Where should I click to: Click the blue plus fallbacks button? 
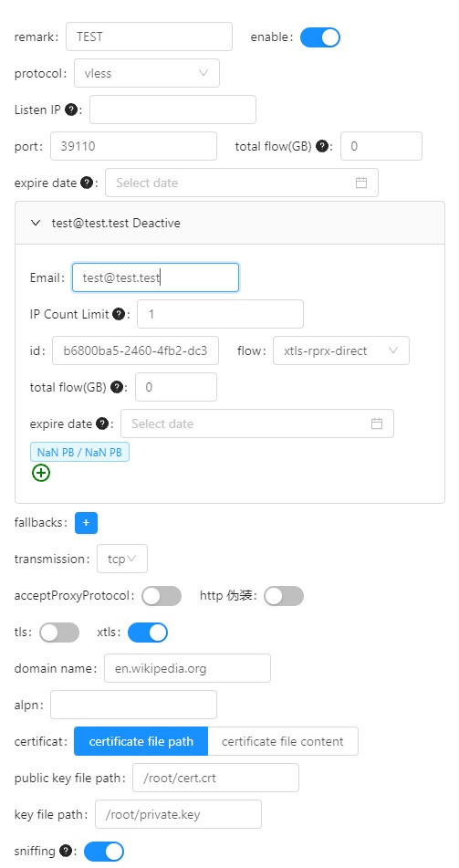pyautogui.click(x=87, y=523)
